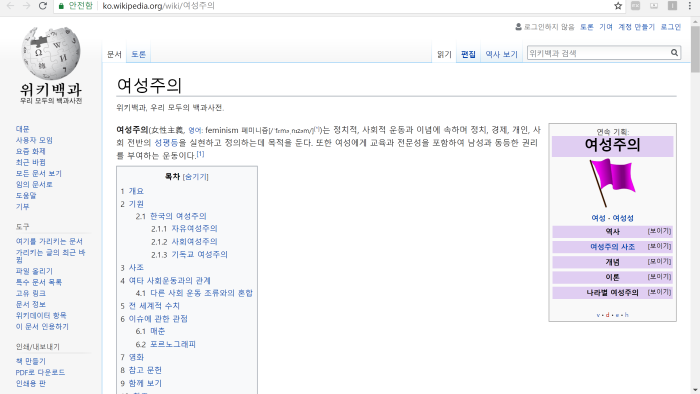Open 도움말 sidebar link
This screenshot has width=700, height=394.
[x=26, y=195]
